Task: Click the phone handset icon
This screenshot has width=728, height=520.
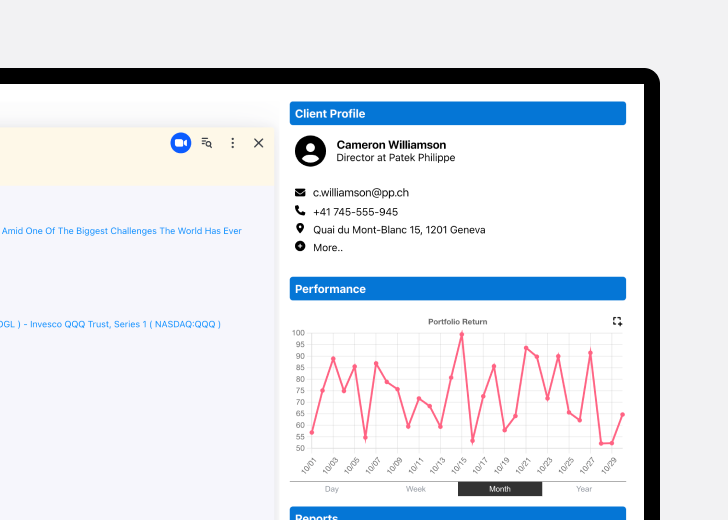Action: [300, 211]
